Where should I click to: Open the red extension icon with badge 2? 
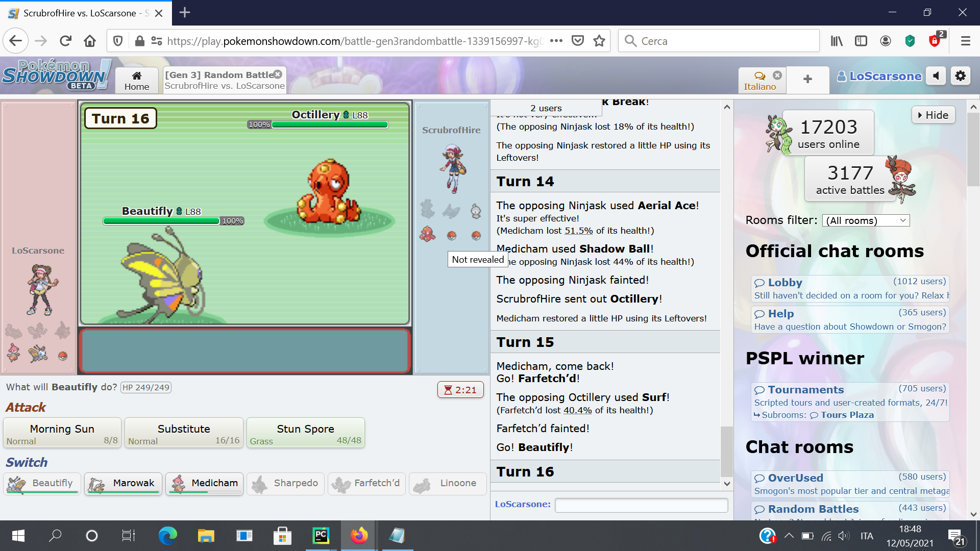click(936, 40)
